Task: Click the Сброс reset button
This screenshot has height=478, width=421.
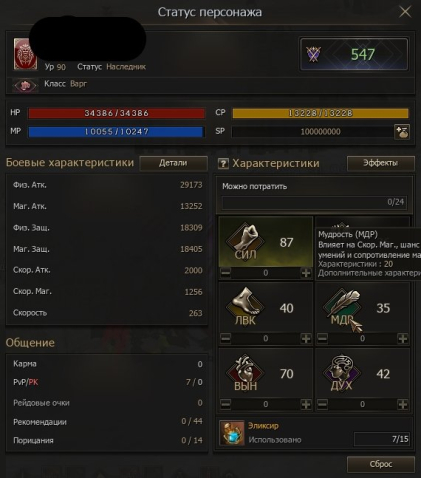Action: tap(381, 464)
